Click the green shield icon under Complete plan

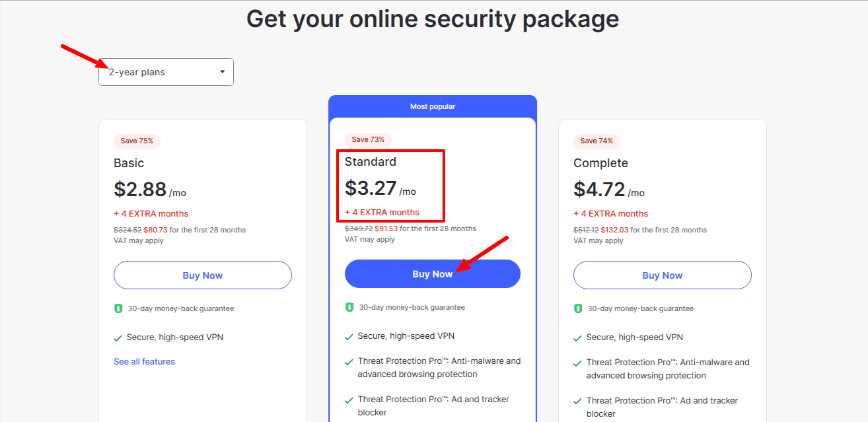(578, 308)
